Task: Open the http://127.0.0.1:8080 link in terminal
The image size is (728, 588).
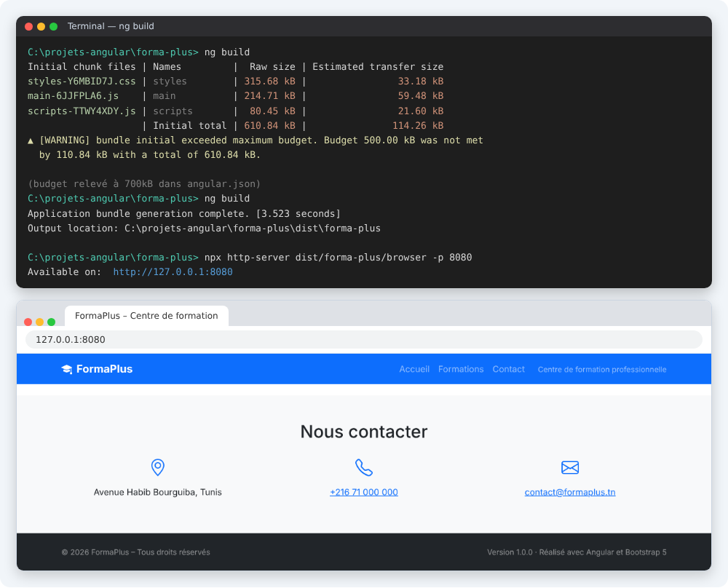Action: click(x=173, y=272)
